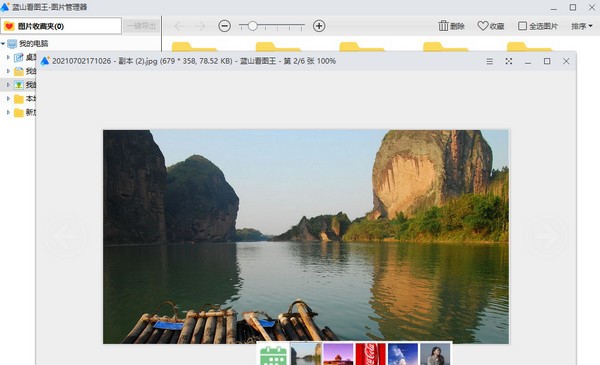Click the displayed river landscape photo
The image size is (600, 365).
pos(306,236)
